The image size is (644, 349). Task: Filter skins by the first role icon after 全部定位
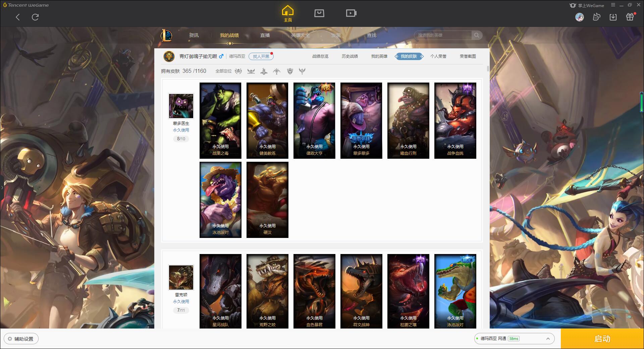(x=238, y=71)
